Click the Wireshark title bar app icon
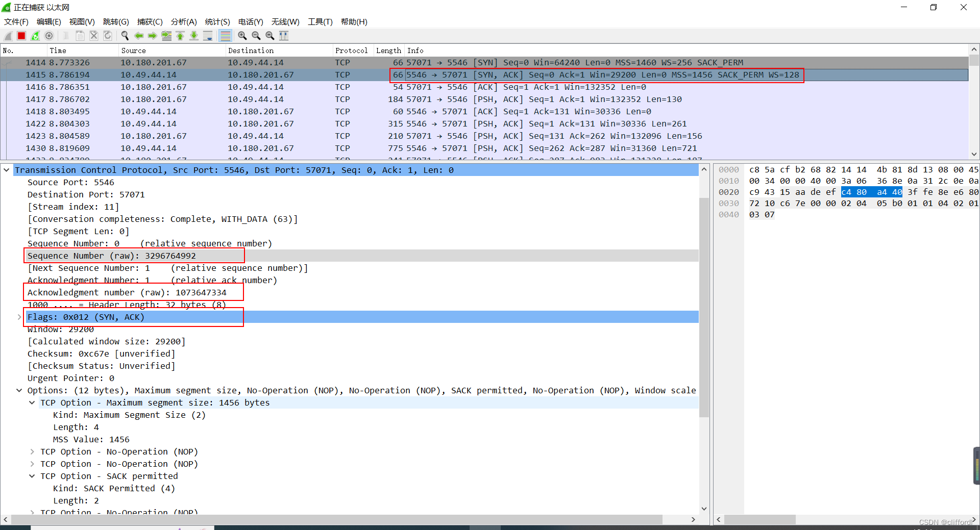980x530 pixels. (7, 7)
